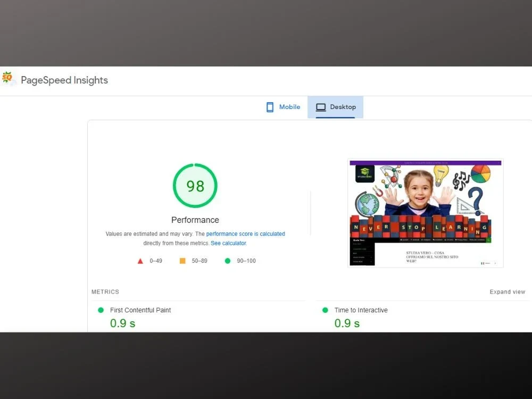Click the green dot beside Time to Interactive
The image size is (532, 399).
(x=325, y=310)
